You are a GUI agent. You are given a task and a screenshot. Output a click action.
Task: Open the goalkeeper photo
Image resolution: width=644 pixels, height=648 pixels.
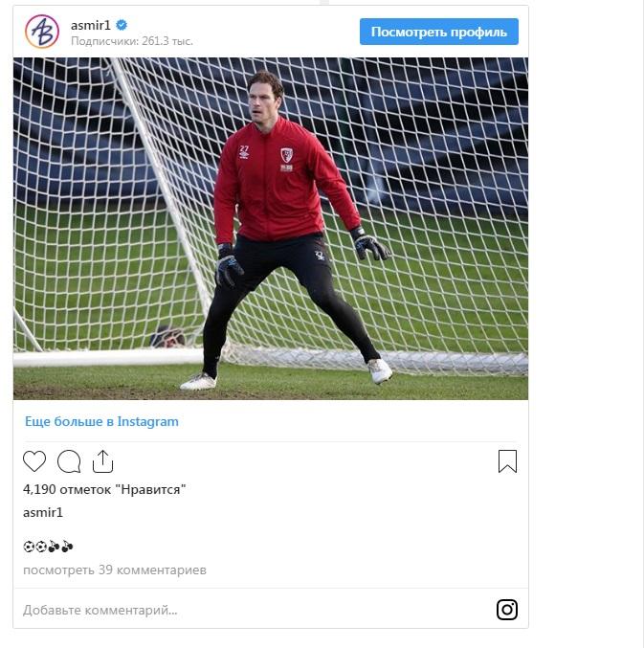pos(271,229)
